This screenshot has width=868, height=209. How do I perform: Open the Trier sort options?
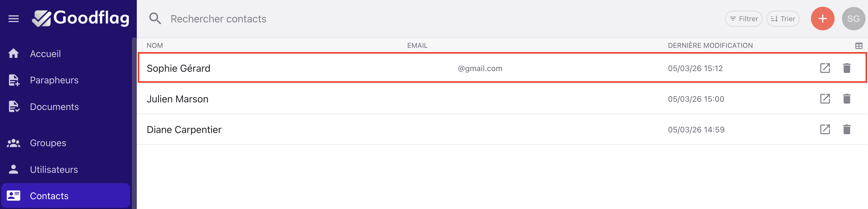tap(783, 19)
